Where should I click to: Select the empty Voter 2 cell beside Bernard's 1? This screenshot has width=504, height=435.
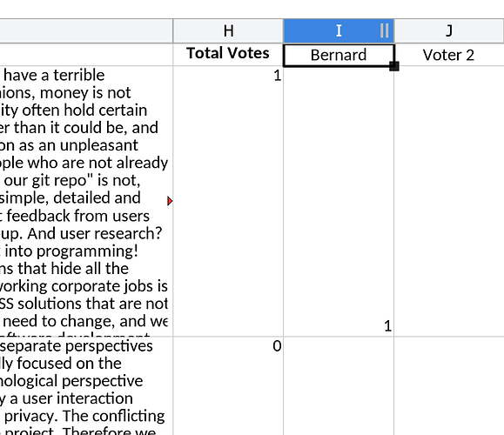[449, 202]
